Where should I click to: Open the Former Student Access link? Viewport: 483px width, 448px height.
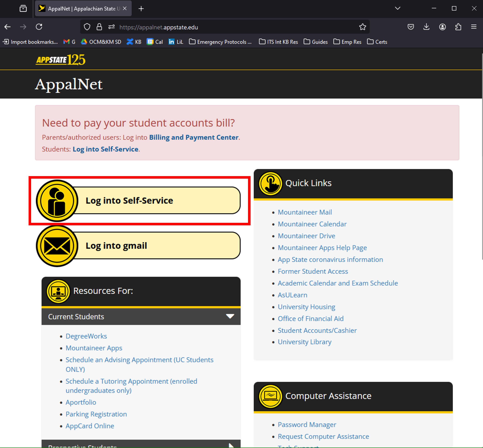click(x=313, y=271)
